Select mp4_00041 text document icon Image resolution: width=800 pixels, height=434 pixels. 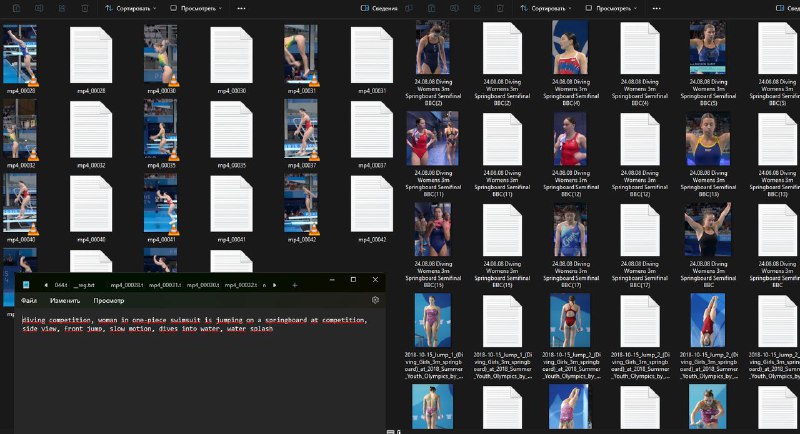[232, 203]
